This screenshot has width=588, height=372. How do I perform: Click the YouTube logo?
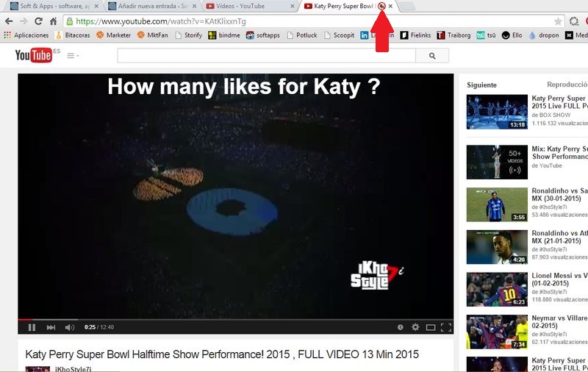tap(33, 55)
